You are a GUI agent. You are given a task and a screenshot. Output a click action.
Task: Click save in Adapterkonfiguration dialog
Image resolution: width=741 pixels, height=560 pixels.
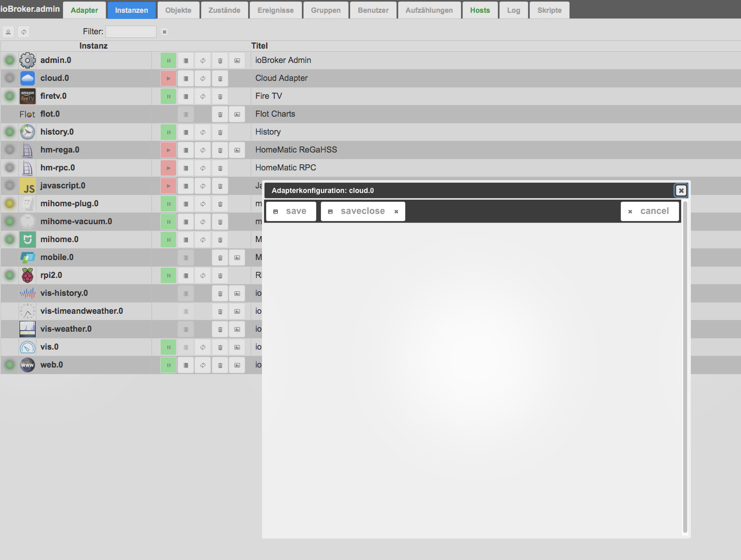coord(291,211)
